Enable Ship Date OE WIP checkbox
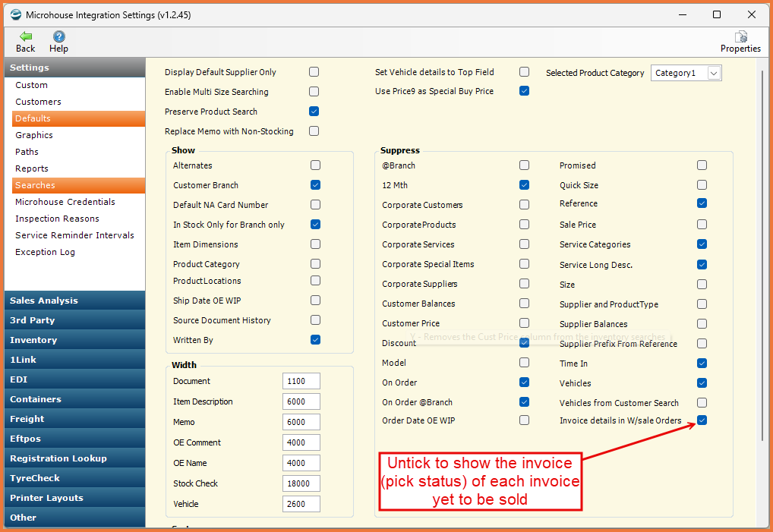Viewport: 773px width, 532px height. coord(316,300)
